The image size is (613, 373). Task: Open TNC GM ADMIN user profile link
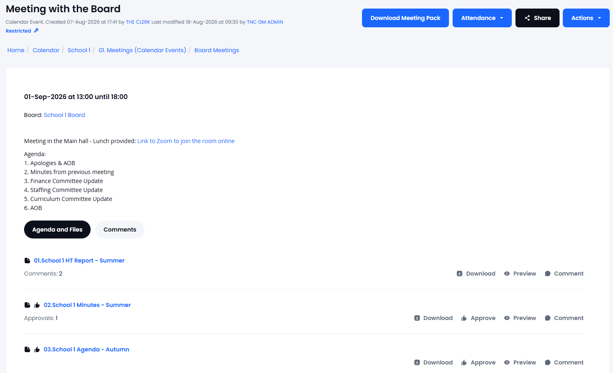(x=265, y=22)
